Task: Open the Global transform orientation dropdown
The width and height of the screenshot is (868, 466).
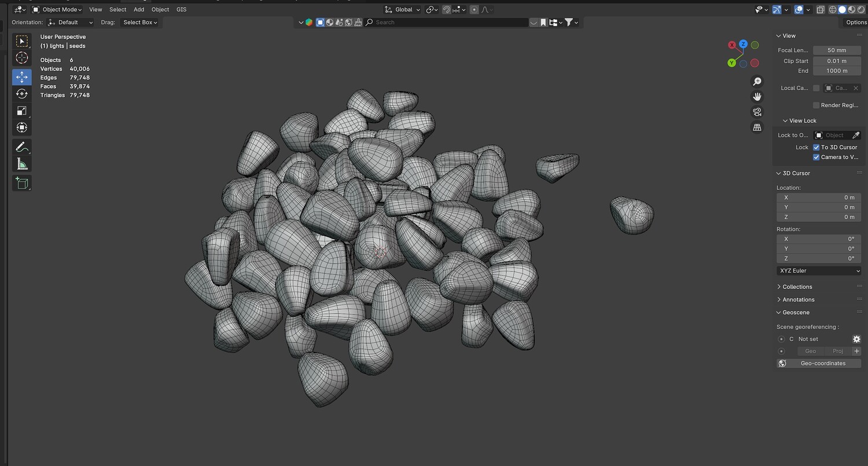Action: [x=403, y=9]
